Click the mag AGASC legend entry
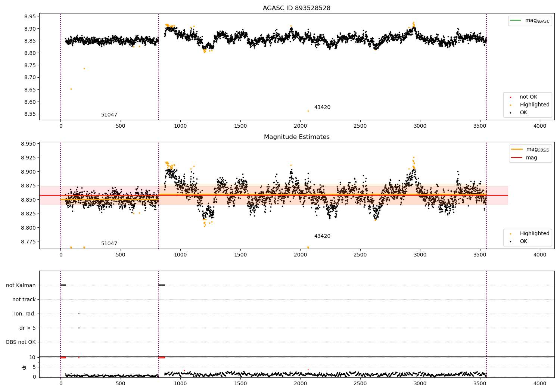The width and height of the screenshot is (560, 392). 537,21
